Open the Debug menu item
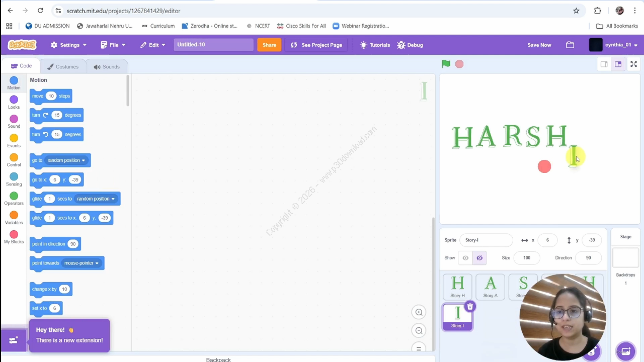Image resolution: width=644 pixels, height=362 pixels. pyautogui.click(x=410, y=45)
